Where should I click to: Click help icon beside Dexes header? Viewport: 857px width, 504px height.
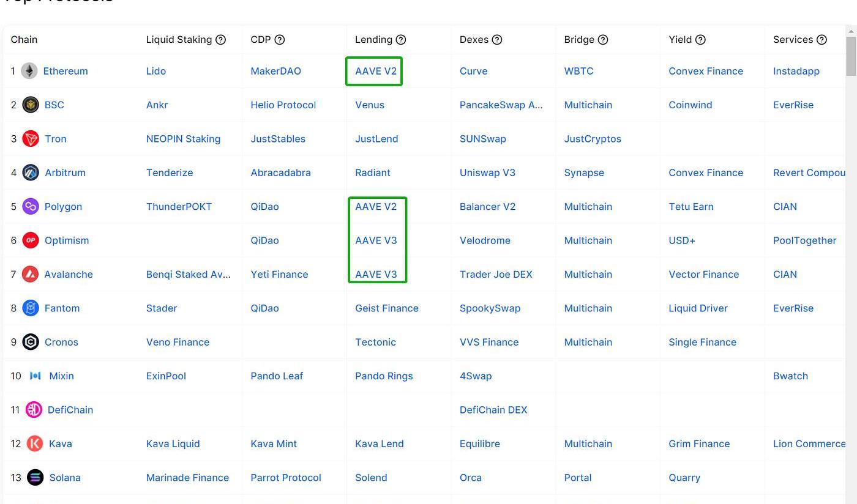click(x=497, y=40)
